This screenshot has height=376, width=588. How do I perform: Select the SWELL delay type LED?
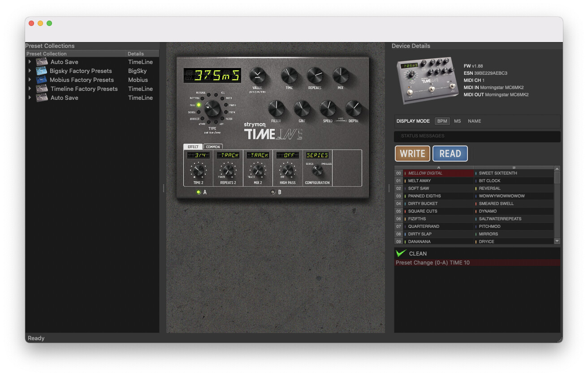(x=226, y=105)
